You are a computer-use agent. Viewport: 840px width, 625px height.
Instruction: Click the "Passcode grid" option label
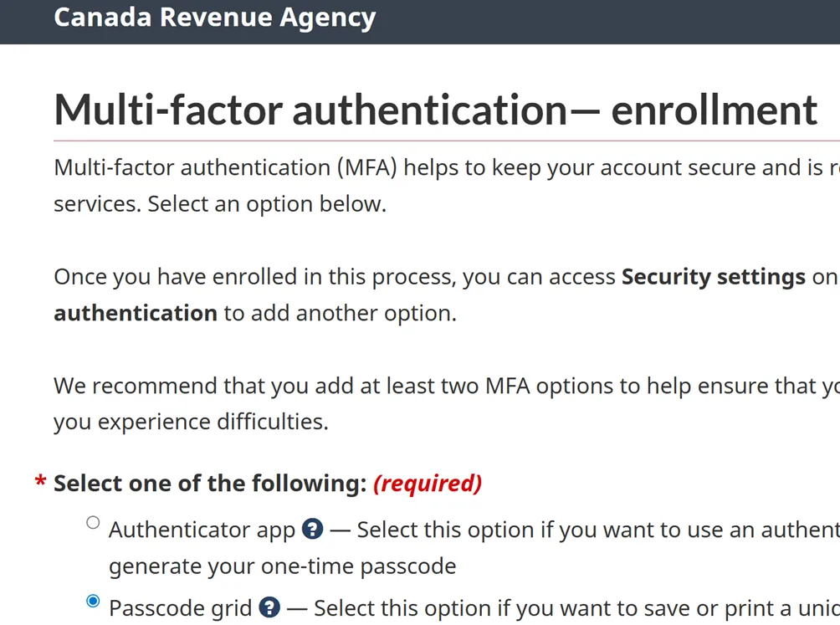pyautogui.click(x=180, y=608)
